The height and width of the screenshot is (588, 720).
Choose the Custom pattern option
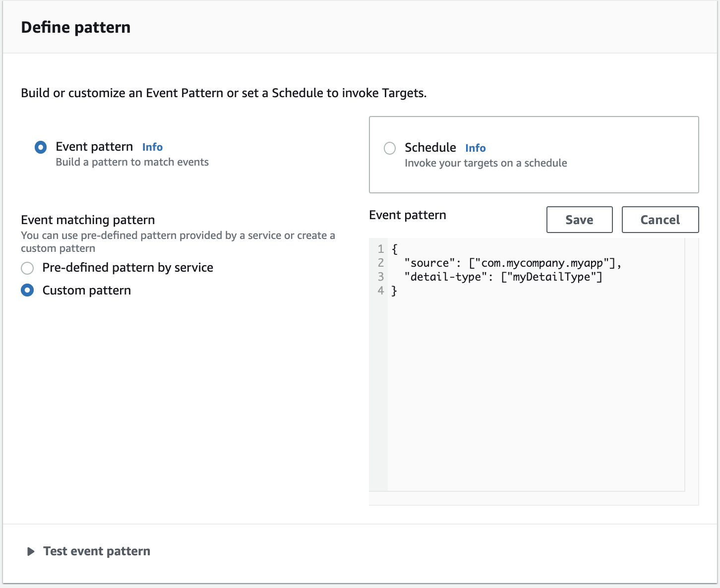(x=27, y=290)
